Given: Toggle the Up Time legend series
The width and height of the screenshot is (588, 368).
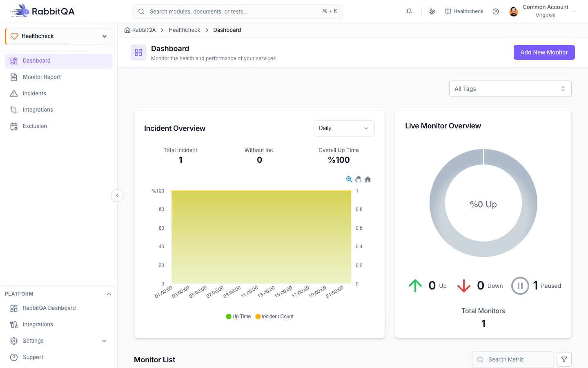Looking at the screenshot, I should point(238,316).
